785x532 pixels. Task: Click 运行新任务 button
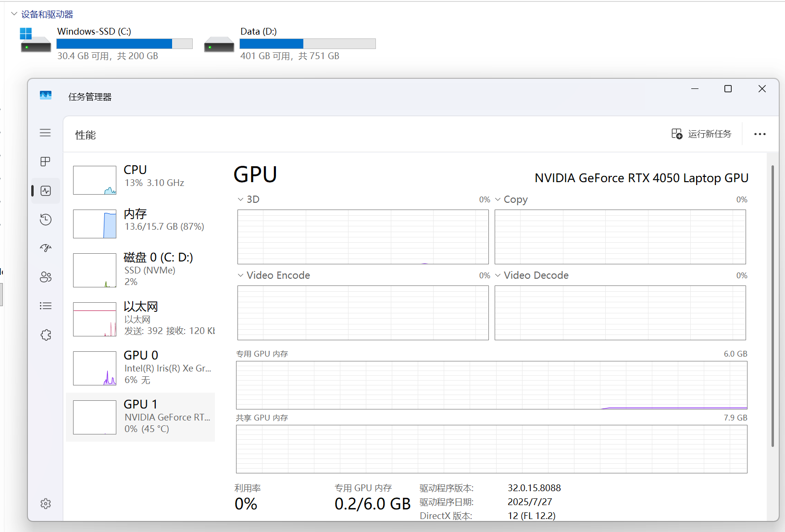701,134
